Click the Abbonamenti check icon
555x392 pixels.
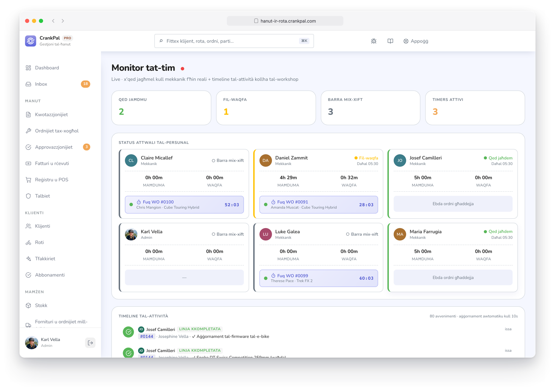(28, 275)
